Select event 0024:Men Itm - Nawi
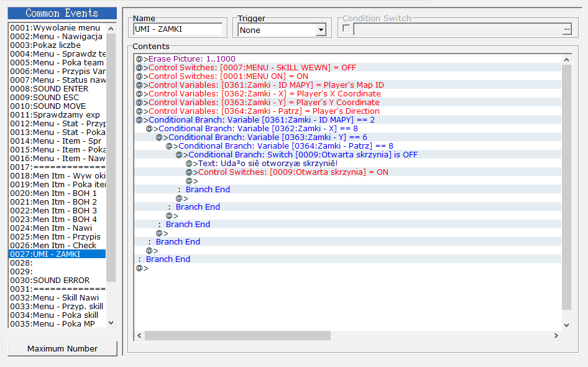Image resolution: width=588 pixels, height=367 pixels. [x=57, y=228]
